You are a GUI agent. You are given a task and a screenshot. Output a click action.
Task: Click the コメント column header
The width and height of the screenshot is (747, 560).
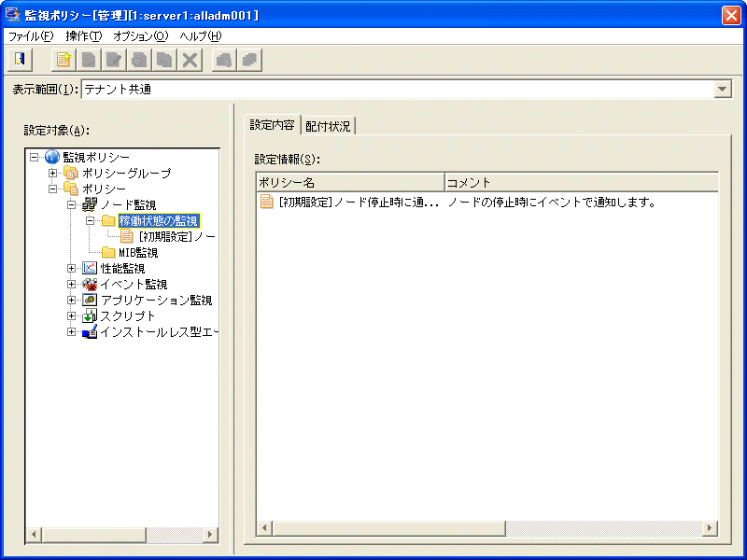[581, 182]
